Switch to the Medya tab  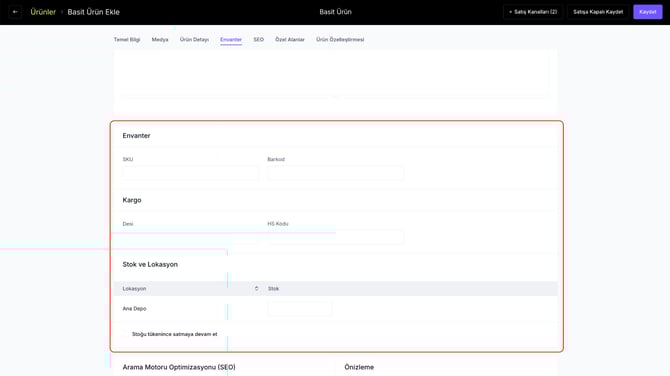click(x=160, y=39)
